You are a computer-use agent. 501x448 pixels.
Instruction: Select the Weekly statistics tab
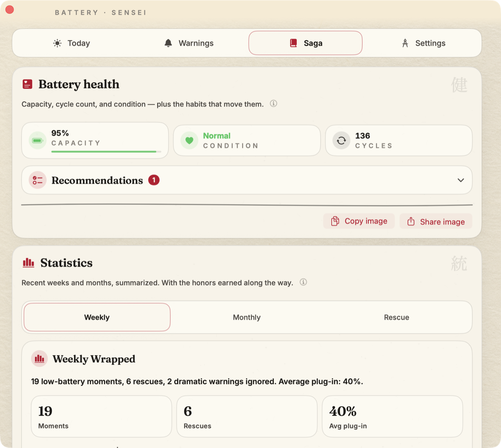click(x=97, y=317)
